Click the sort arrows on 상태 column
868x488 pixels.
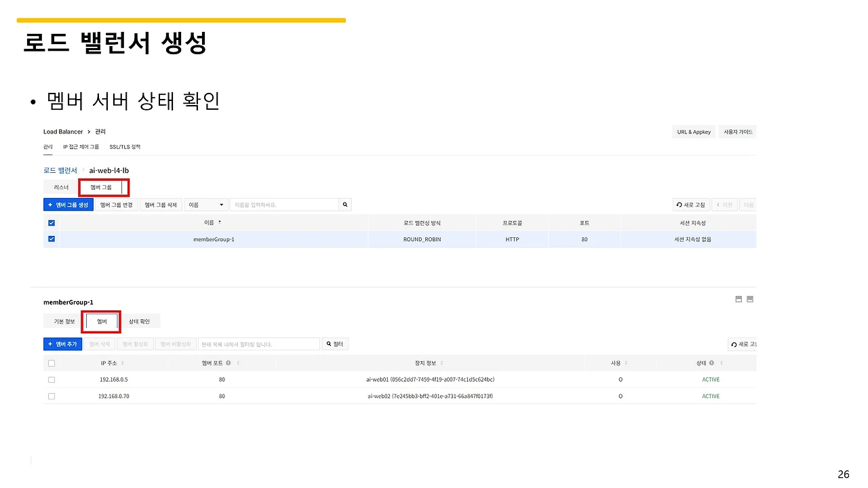(721, 363)
